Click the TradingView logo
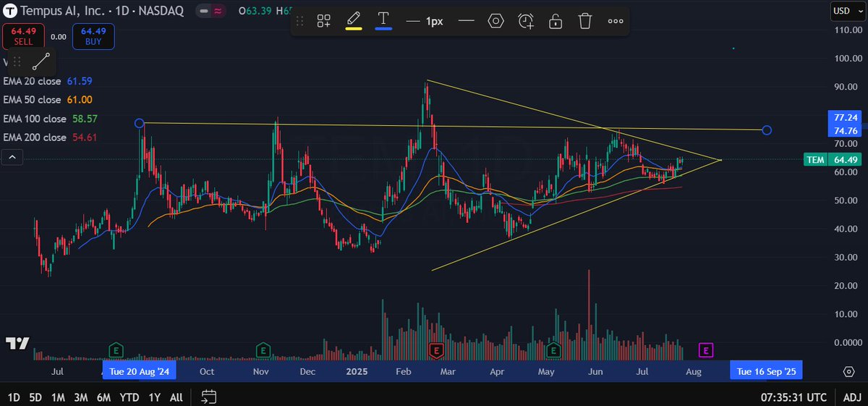Image resolution: width=868 pixels, height=406 pixels. tap(17, 343)
